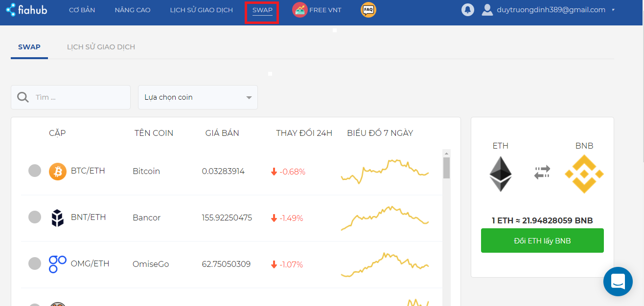The image size is (644, 306).
Task: Click the Bancor 7-day chart
Action: 385,218
